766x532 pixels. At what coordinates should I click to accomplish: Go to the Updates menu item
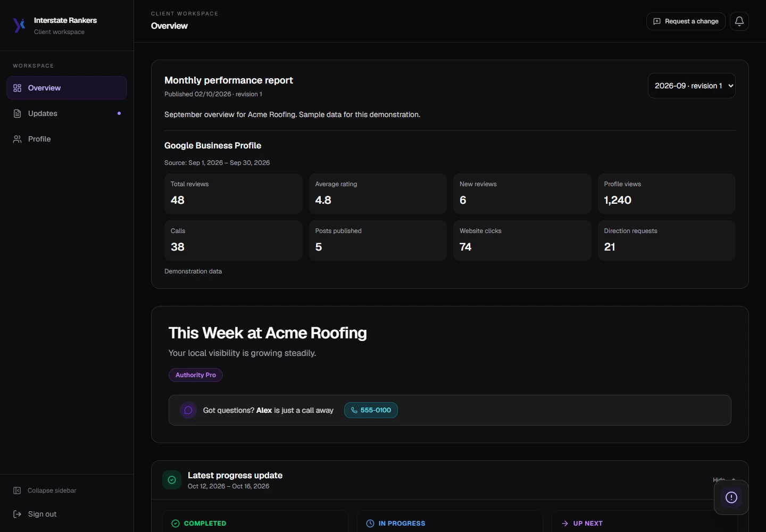pyautogui.click(x=66, y=113)
